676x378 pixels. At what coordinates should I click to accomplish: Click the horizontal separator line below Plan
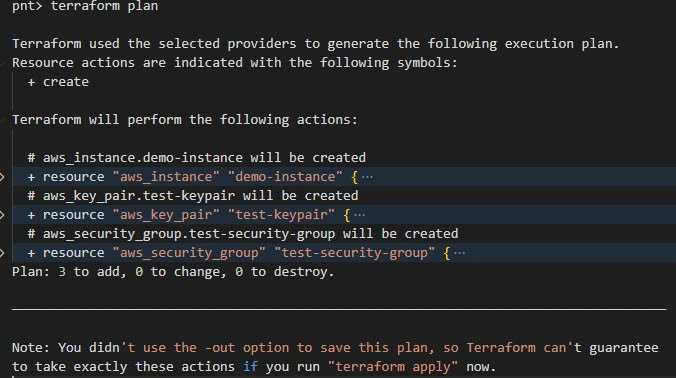[x=339, y=309]
